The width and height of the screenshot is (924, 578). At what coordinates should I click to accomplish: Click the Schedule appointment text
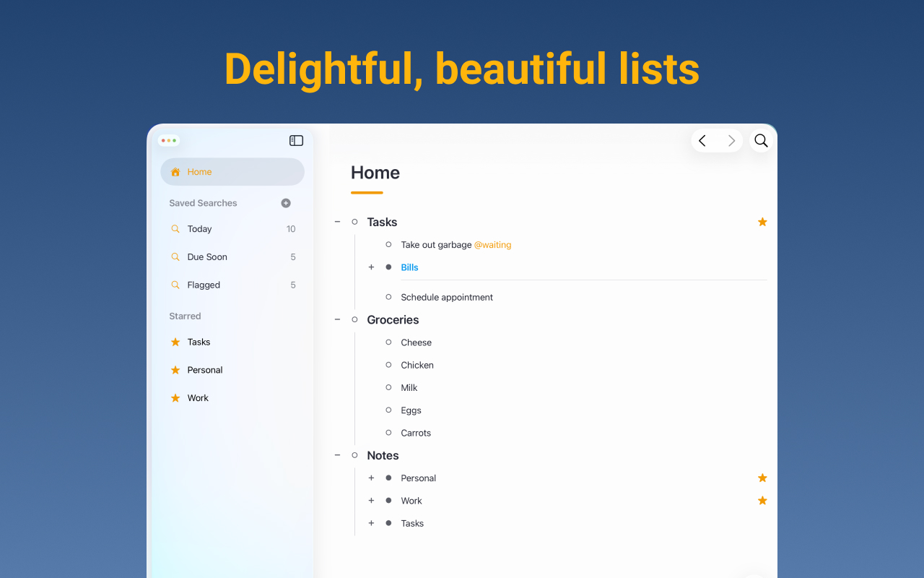point(447,297)
